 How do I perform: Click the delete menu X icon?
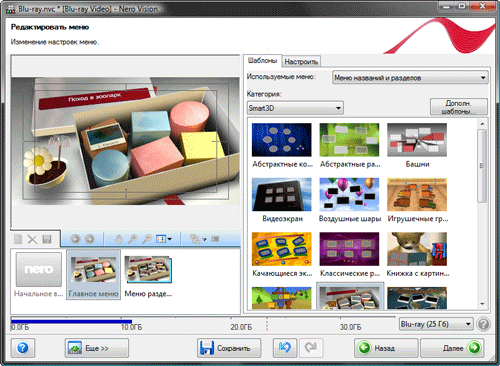point(32,239)
